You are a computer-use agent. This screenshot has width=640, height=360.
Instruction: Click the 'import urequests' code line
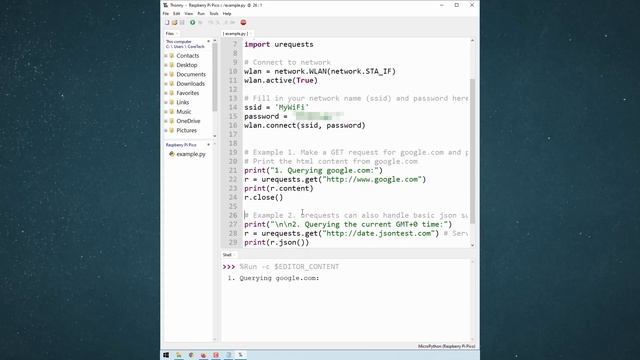click(279, 44)
